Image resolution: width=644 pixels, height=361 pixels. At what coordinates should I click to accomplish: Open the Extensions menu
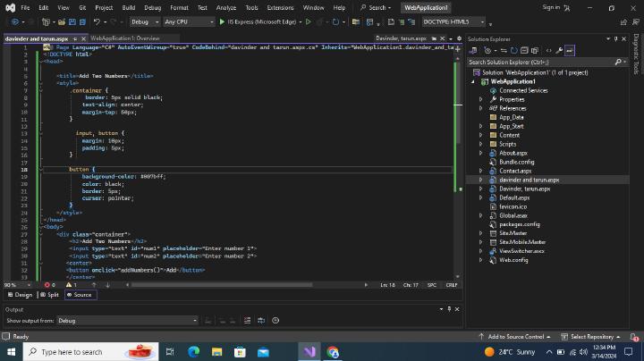tap(280, 7)
